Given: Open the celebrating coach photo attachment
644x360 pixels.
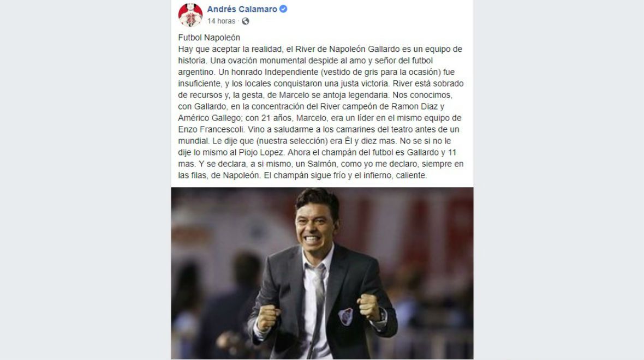Looking at the screenshot, I should 322,273.
